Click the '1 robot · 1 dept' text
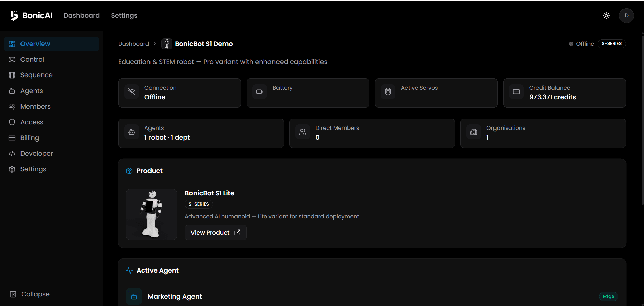This screenshot has width=644, height=306. [167, 137]
